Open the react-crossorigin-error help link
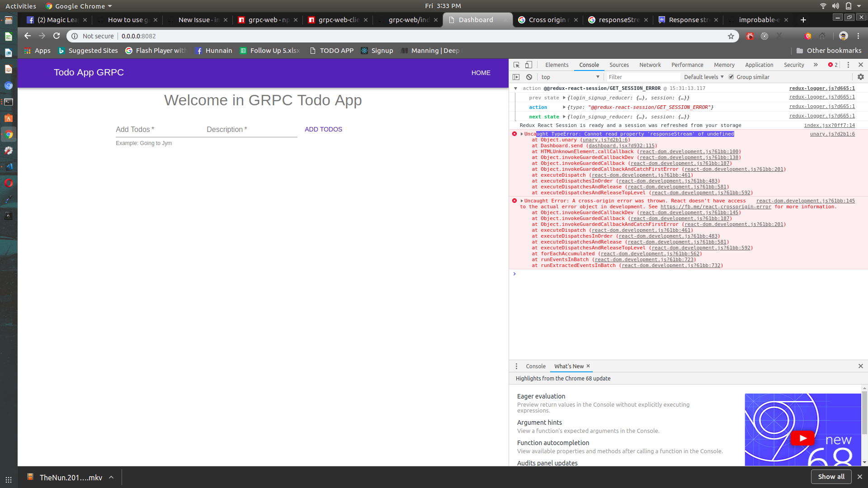This screenshot has width=868, height=488. click(716, 206)
